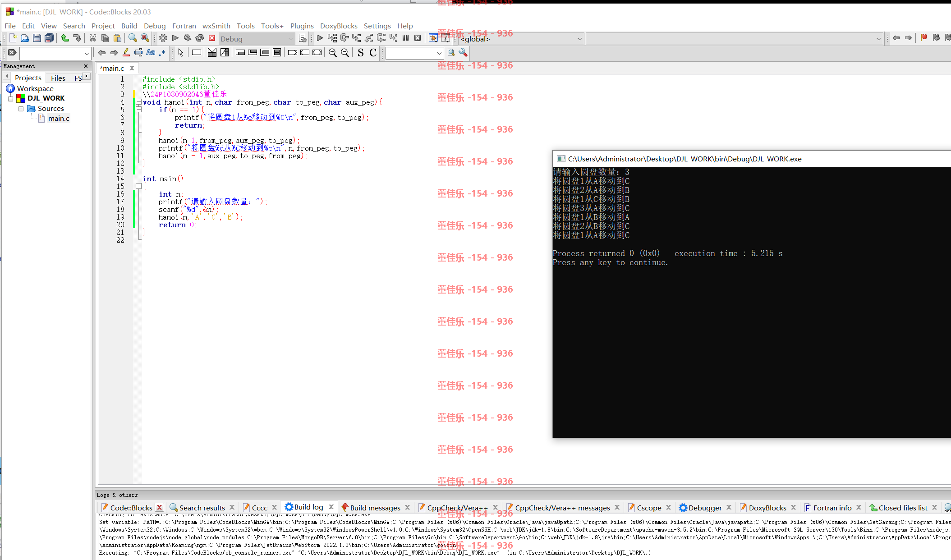Undo the last edit with green arrow
This screenshot has height=560, width=951.
coord(65,38)
